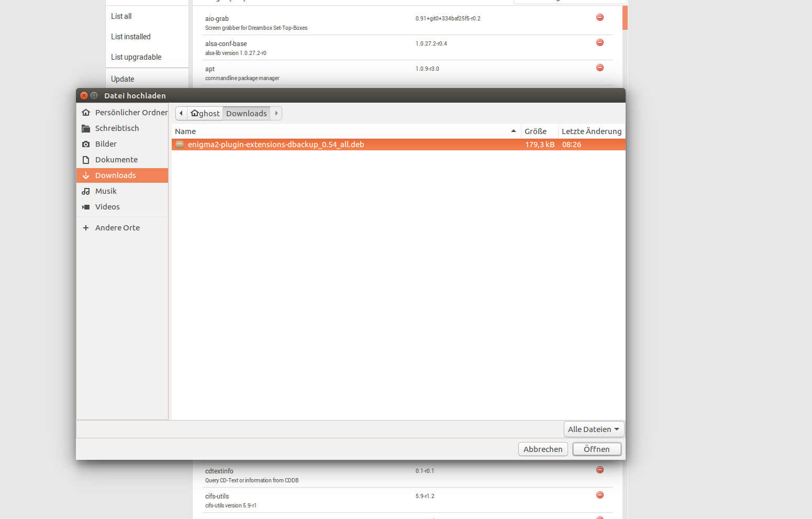Click the .deb package file icon

click(x=180, y=145)
